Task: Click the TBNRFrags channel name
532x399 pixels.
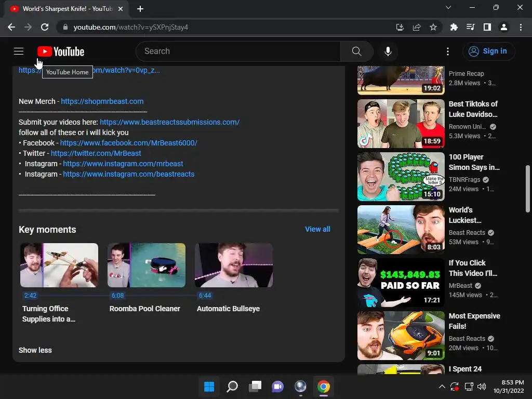Action: [x=464, y=179]
